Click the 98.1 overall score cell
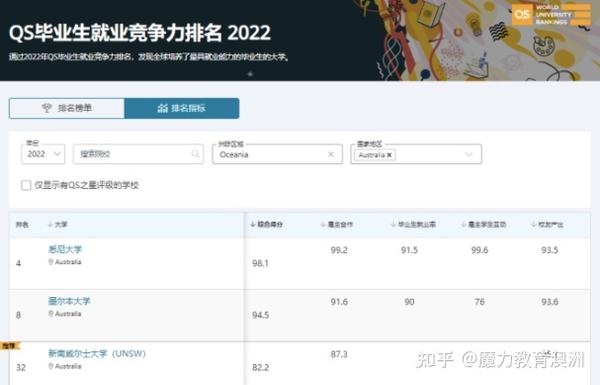Screen dimensions: 600x385 (260, 263)
